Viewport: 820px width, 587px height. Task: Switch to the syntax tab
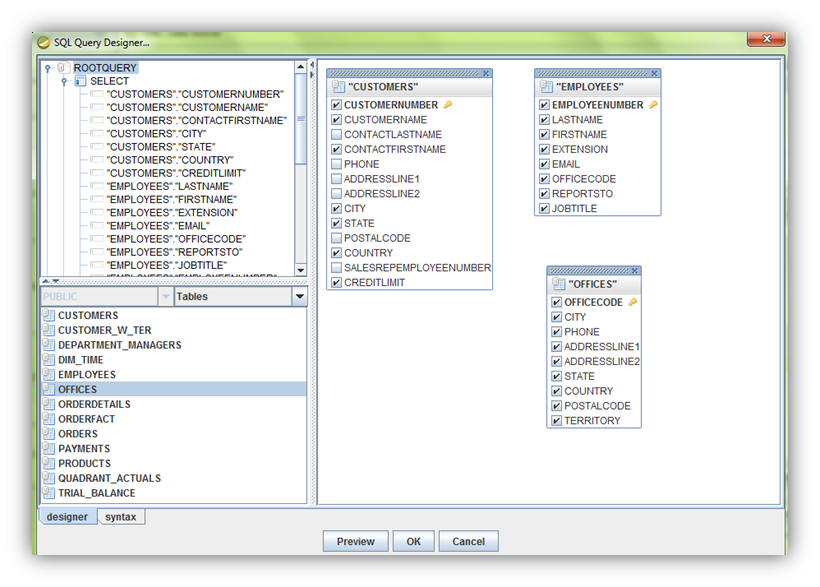(x=121, y=517)
